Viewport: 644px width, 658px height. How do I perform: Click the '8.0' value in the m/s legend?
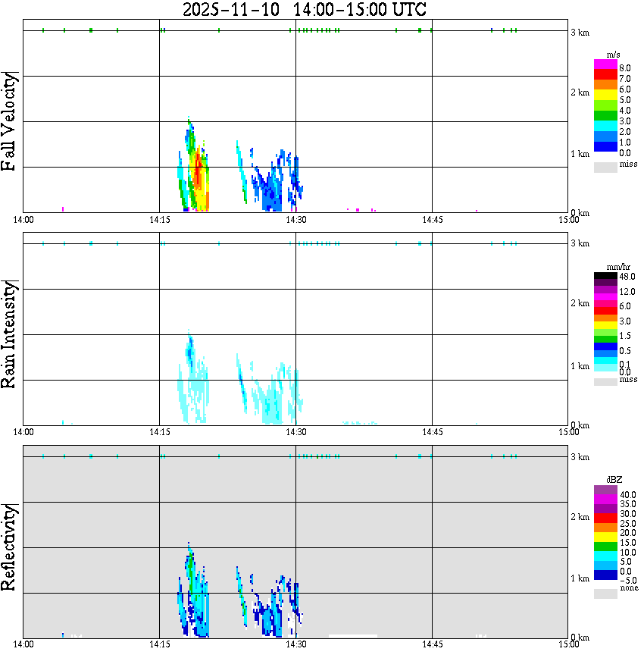pos(625,68)
